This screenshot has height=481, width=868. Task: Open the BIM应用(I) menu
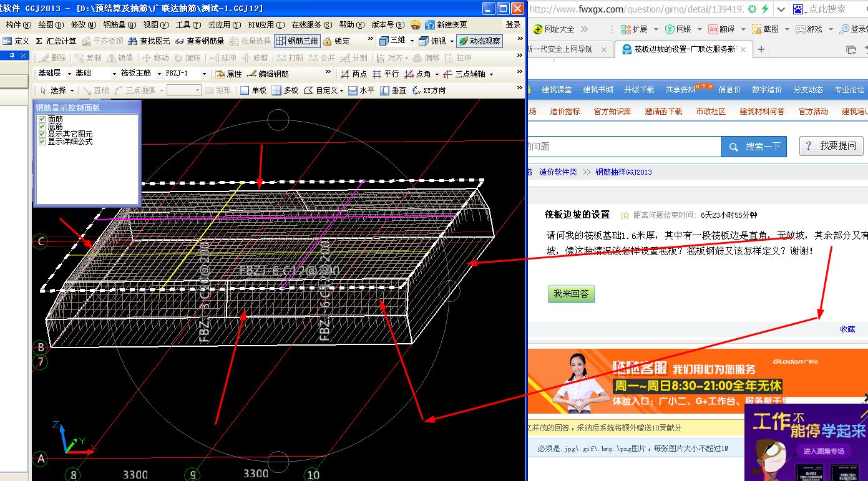point(266,25)
